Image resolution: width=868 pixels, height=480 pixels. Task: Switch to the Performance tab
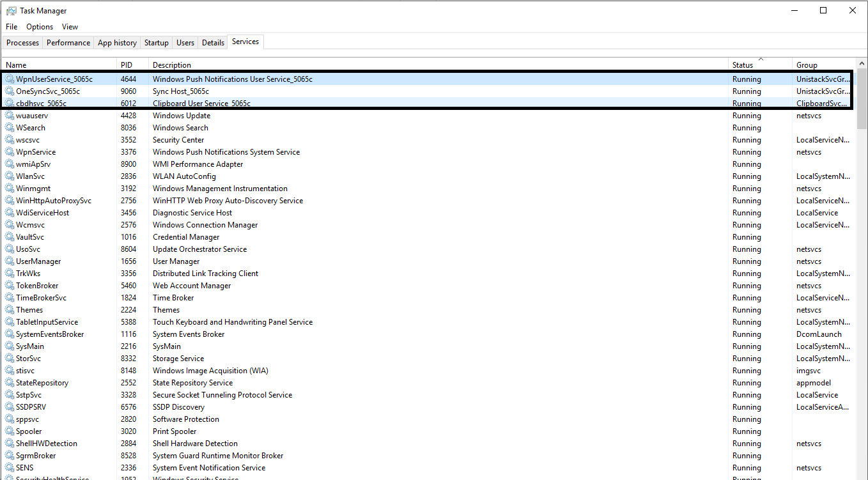pyautogui.click(x=68, y=43)
